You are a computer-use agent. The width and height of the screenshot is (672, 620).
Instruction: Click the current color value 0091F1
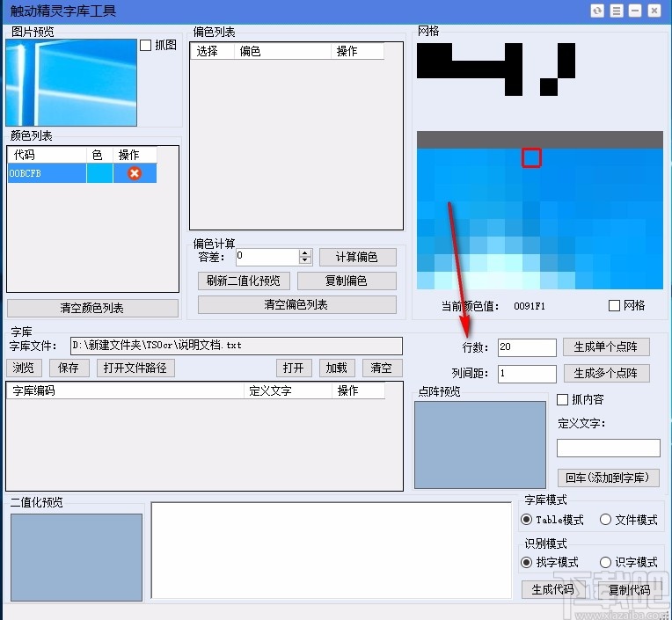coord(530,306)
